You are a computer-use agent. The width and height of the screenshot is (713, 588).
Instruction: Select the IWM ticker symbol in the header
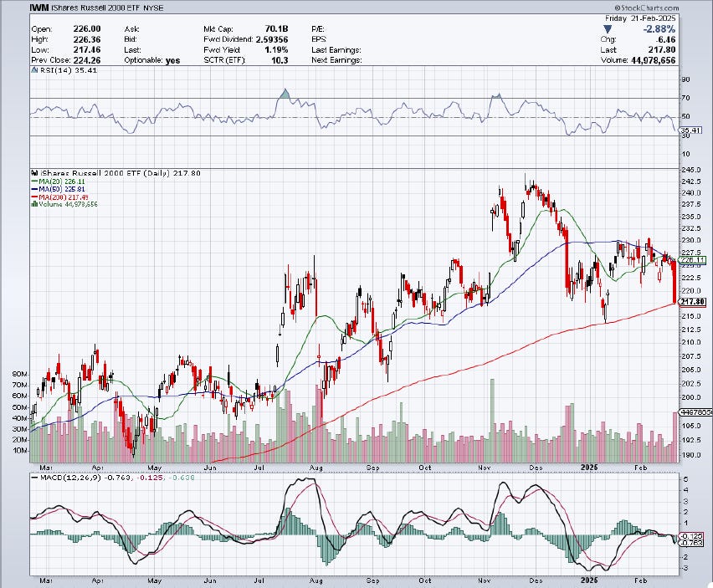[x=39, y=8]
